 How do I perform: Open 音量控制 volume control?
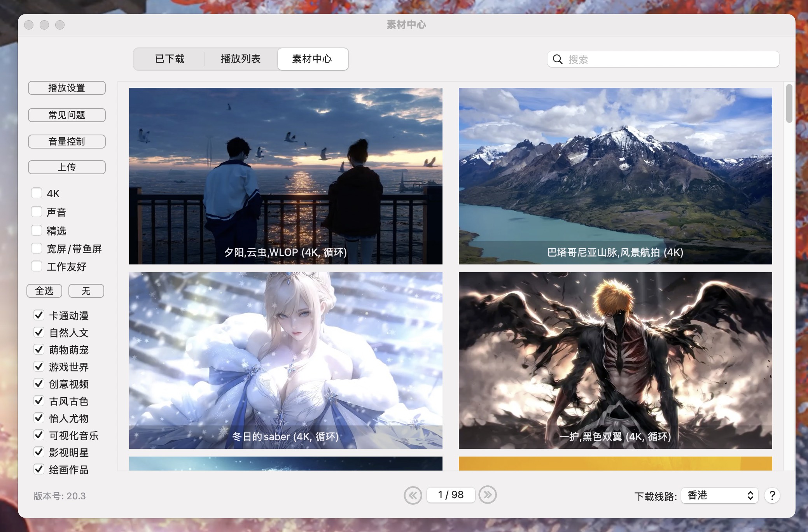click(66, 141)
